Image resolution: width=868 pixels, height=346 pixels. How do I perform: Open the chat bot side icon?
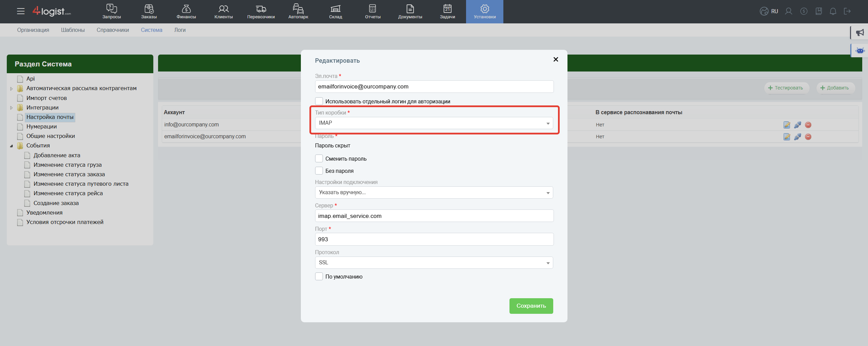coord(860,51)
